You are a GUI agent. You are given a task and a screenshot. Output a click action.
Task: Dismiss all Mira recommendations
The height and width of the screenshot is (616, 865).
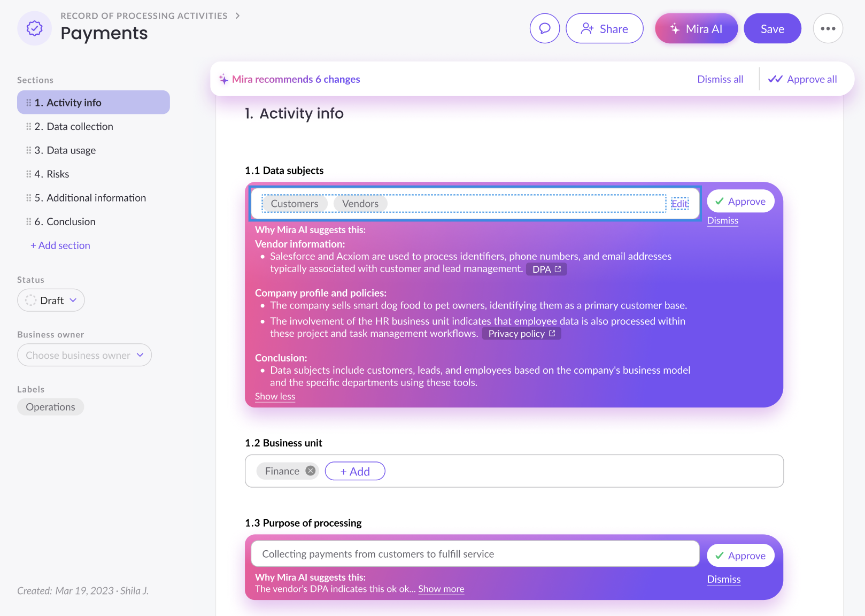pyautogui.click(x=720, y=79)
